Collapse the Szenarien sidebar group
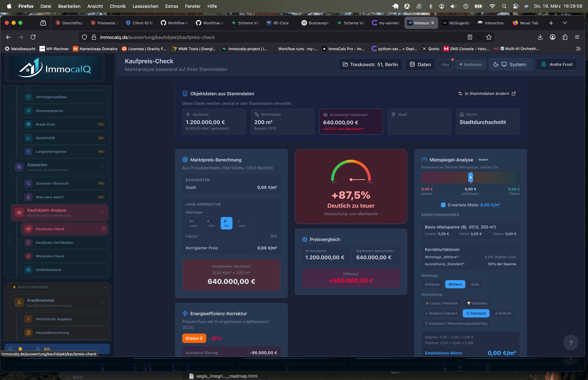 103,167
